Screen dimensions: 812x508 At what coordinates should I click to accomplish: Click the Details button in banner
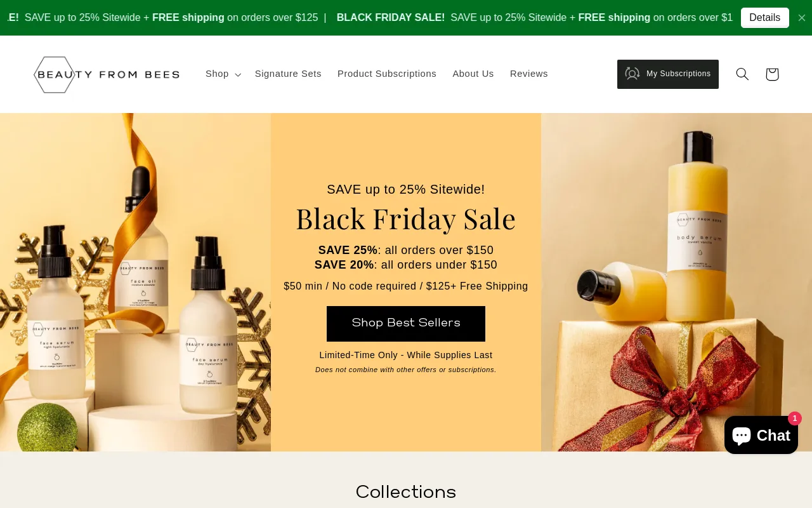tap(765, 18)
